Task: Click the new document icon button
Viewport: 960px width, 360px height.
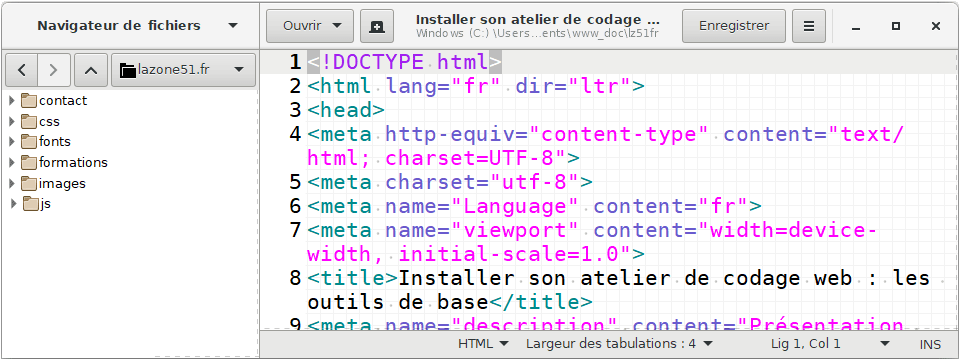Action: coord(377,26)
